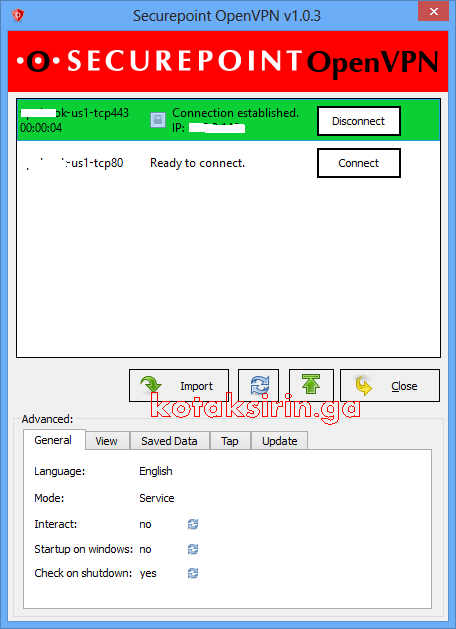Screen dimensions: 456x629
Task: Close the Securepoint OpenVPN window
Action: (x=433, y=11)
